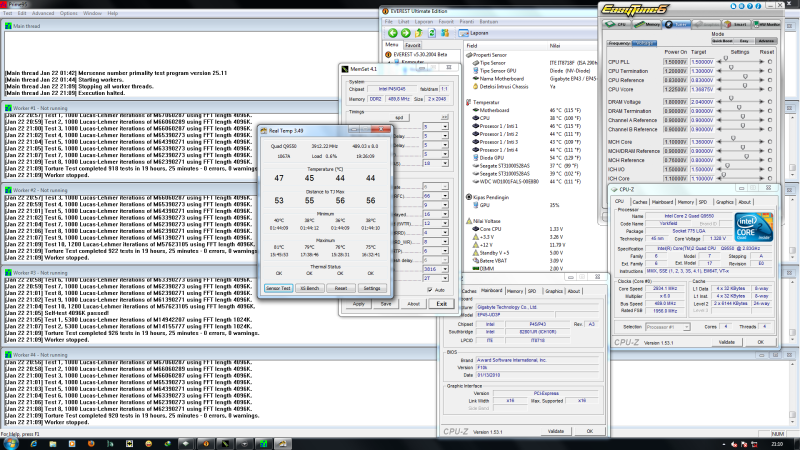
Task: Toggle Auto checkbox in MemSet
Action: 430,290
